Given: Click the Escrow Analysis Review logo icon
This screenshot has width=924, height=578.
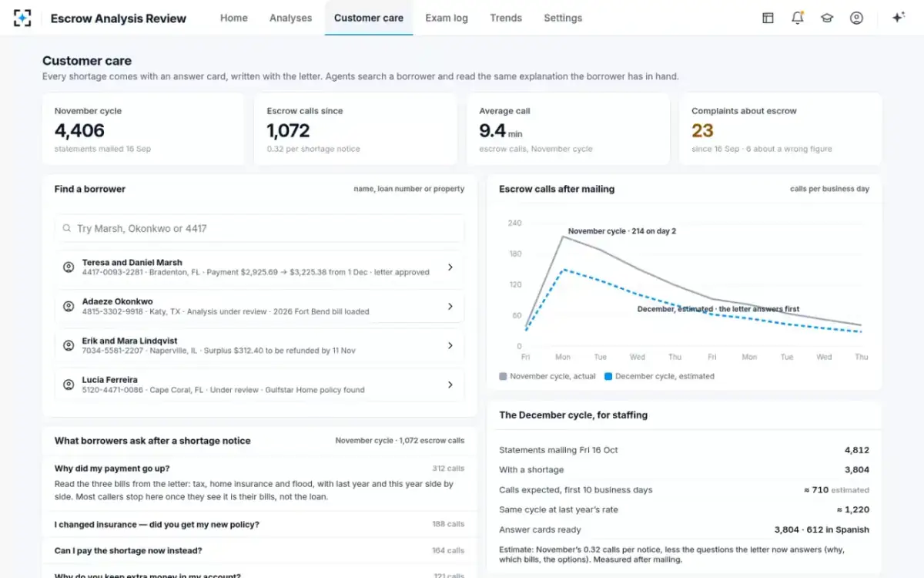Looking at the screenshot, I should (22, 18).
